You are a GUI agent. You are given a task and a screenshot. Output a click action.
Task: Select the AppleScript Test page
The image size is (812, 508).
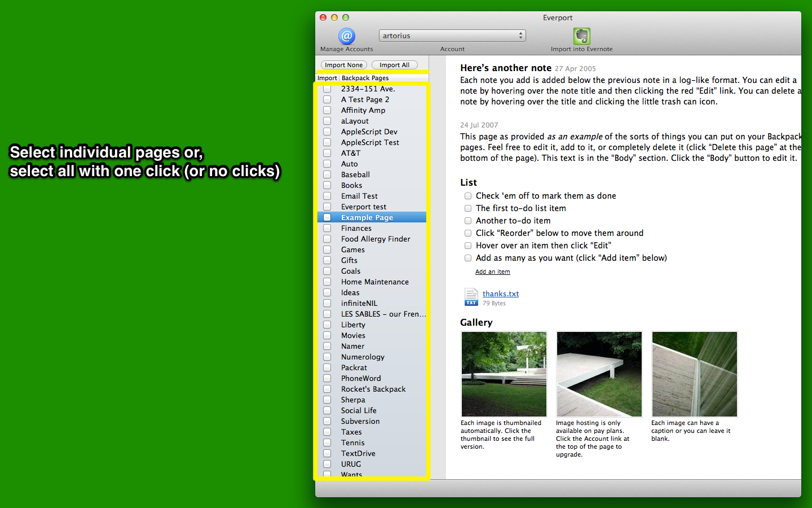tap(372, 142)
